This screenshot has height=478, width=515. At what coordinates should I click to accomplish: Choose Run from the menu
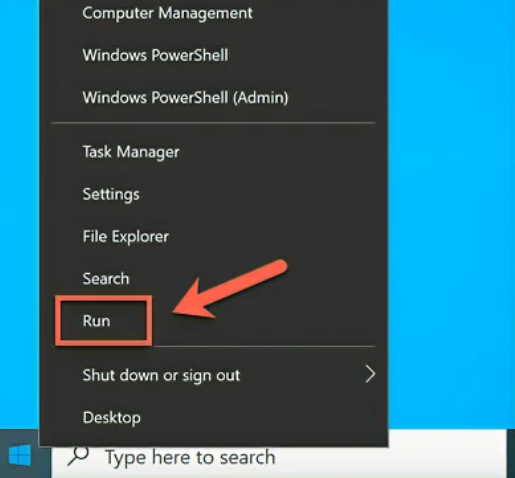(x=213, y=321)
